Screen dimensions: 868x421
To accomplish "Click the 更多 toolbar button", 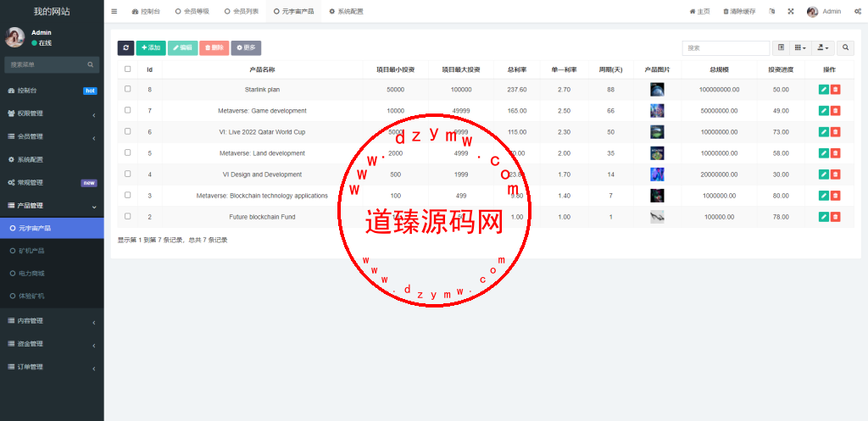I will [x=247, y=48].
